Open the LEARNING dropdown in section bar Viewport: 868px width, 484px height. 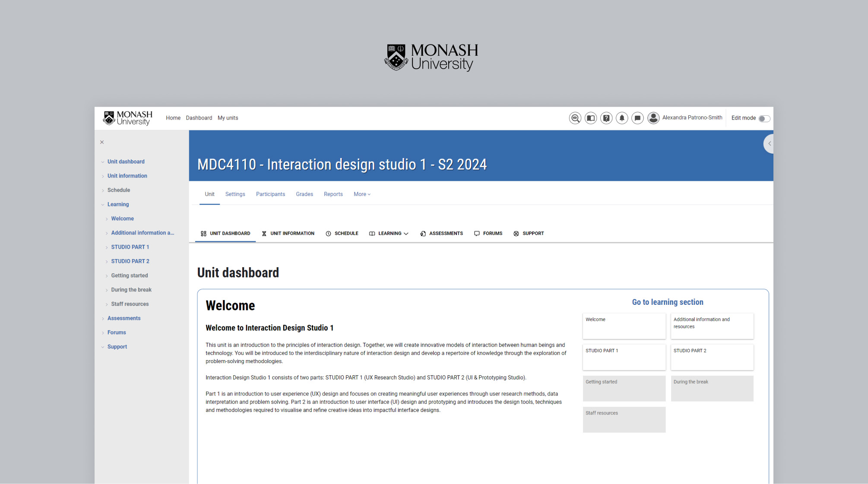coord(389,234)
